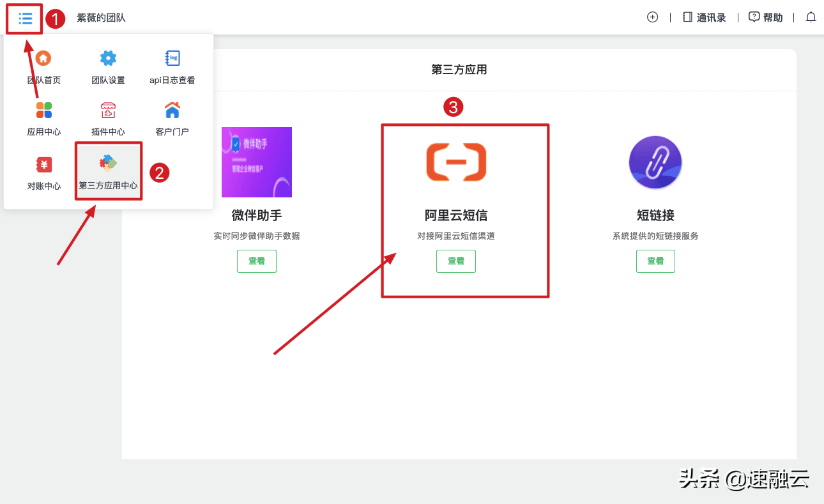Click 查看 button under 微伴助手
This screenshot has height=504, width=824.
(x=257, y=261)
